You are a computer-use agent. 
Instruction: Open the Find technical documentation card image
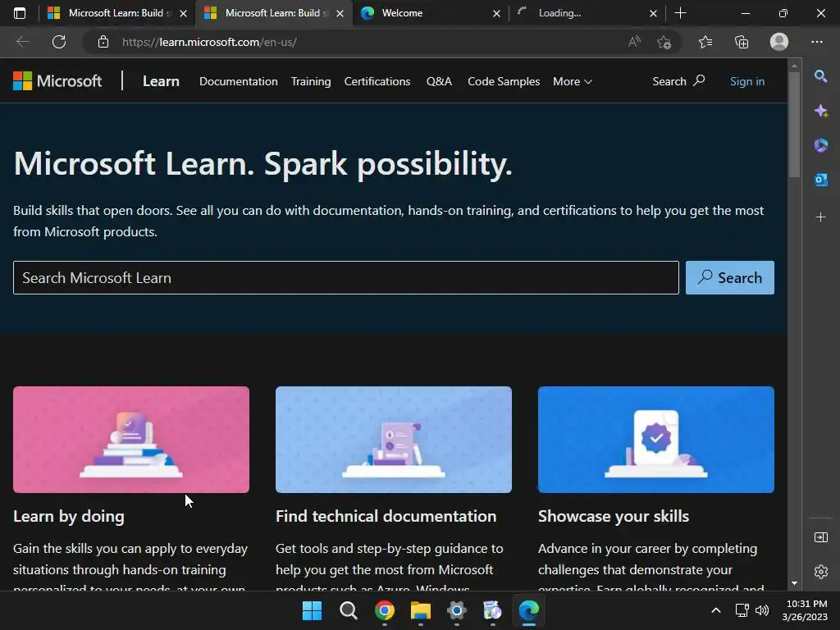(x=393, y=440)
